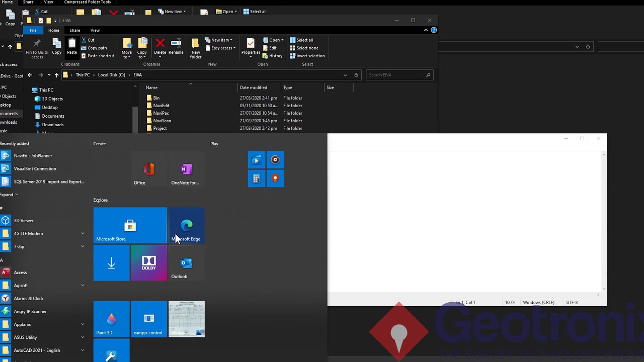The height and width of the screenshot is (362, 644).
Task: Open the Properties ribbon icon
Action: (x=251, y=47)
